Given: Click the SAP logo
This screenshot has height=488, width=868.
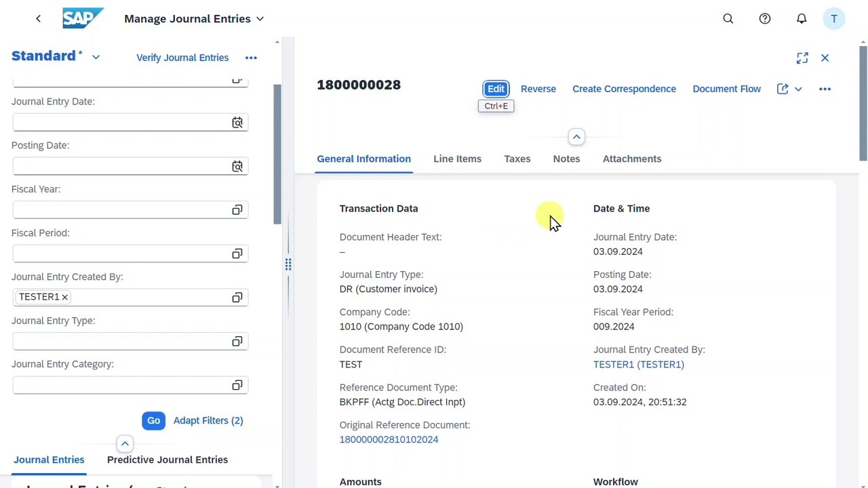Looking at the screenshot, I should click(x=83, y=18).
